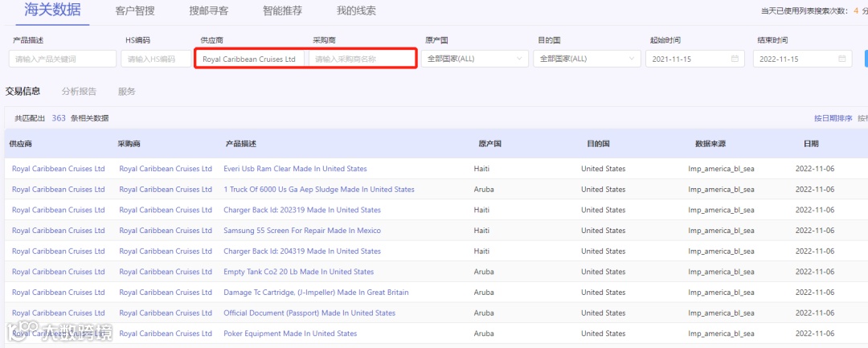
Task: Click date 2022-11-06 in the Empty Tank Co2 row
Action: click(815, 272)
